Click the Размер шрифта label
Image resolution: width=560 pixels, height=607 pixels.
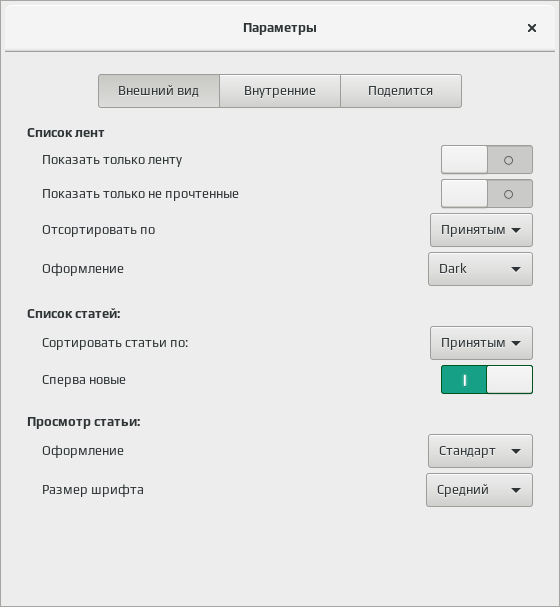click(x=93, y=490)
